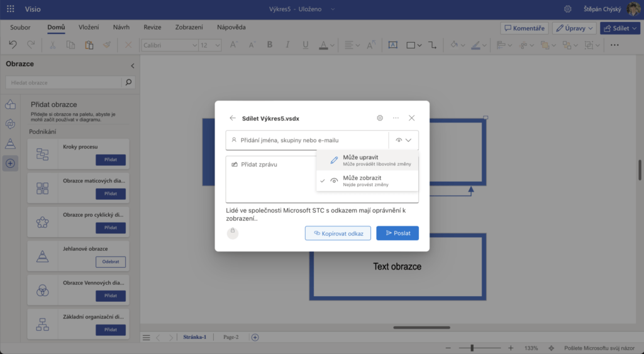644x354 pixels.
Task: Click add new page plus icon
Action: 255,337
